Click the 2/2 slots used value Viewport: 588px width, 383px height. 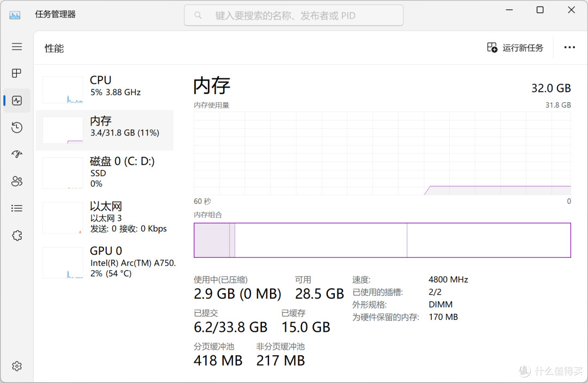pos(435,292)
